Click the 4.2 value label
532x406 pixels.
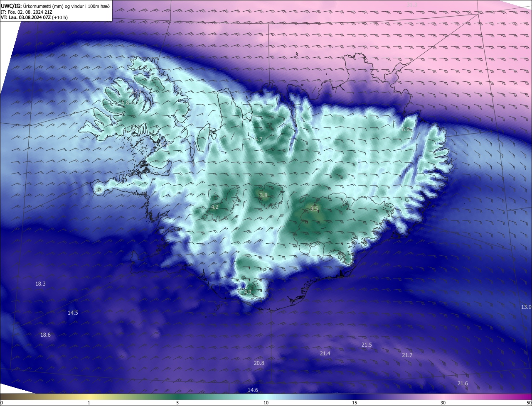coord(215,207)
